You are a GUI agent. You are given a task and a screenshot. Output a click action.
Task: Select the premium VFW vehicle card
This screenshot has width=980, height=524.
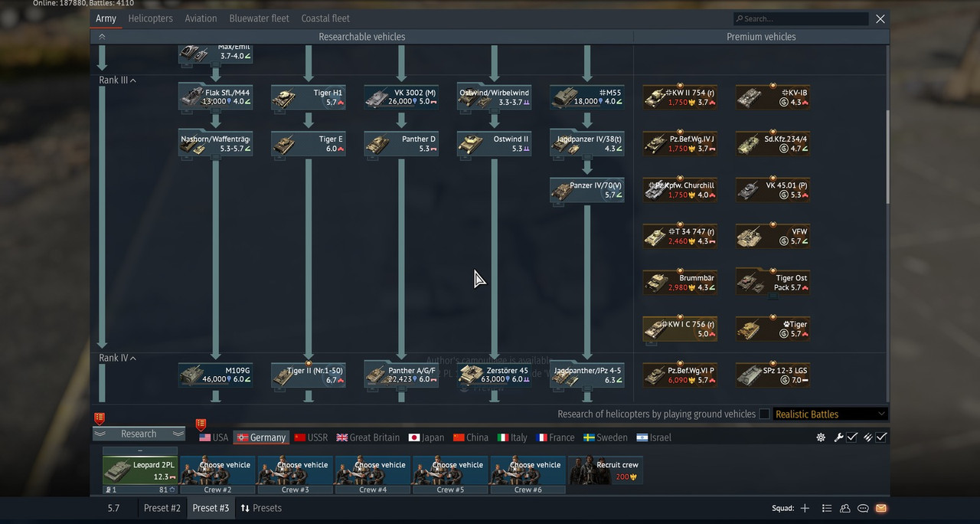773,236
